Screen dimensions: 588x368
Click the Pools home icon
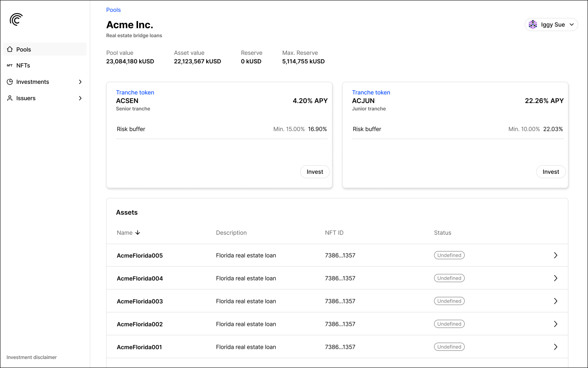(10, 49)
